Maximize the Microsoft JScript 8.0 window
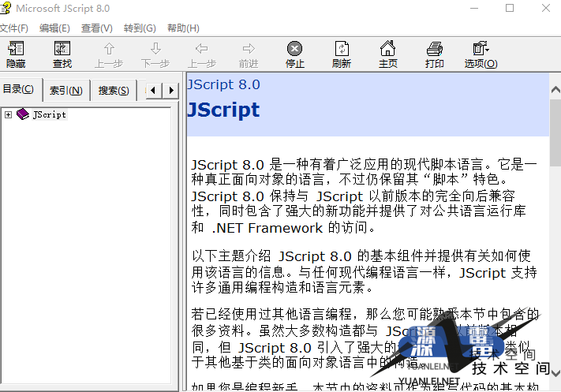 tap(510, 8)
